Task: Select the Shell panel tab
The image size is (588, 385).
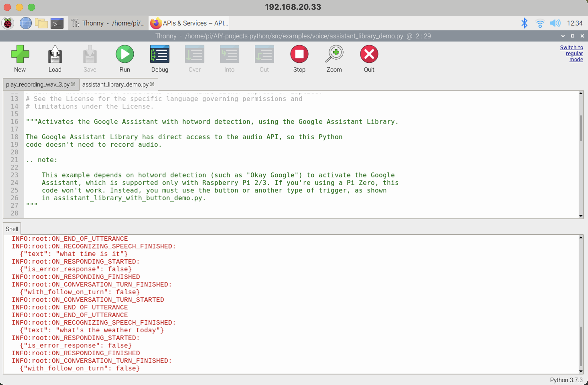Action: 12,229
